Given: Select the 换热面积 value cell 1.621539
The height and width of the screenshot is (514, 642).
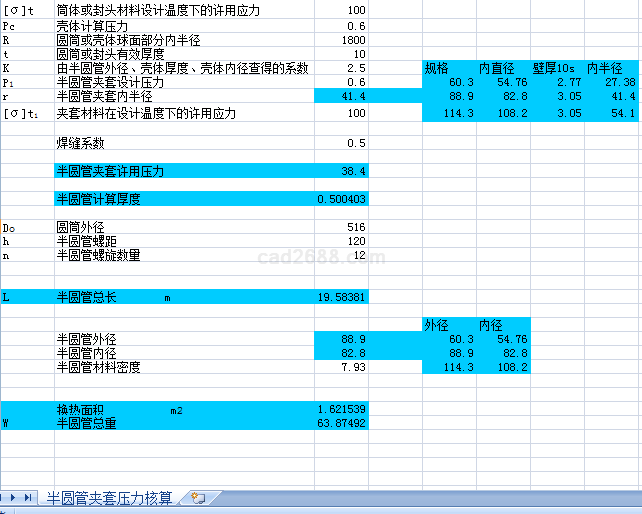Looking at the screenshot, I should (341, 410).
